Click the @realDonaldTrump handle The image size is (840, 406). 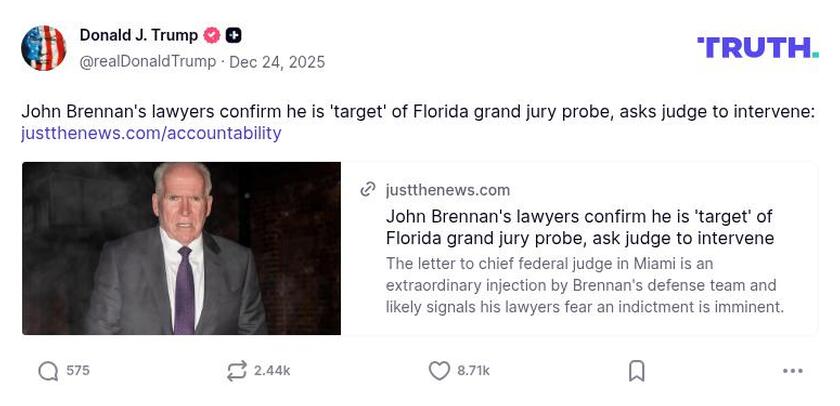[x=148, y=61]
